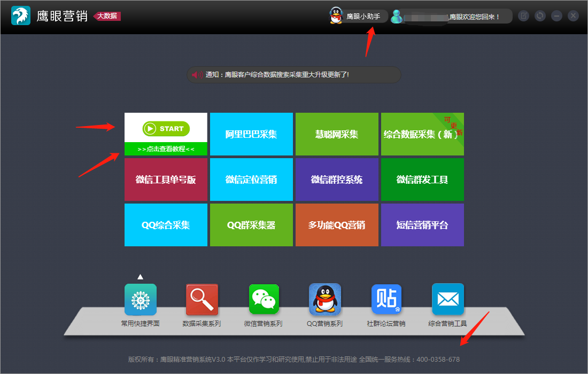
Task: Click the 鹰眼欢迎您回来 greeting text
Action: click(474, 17)
